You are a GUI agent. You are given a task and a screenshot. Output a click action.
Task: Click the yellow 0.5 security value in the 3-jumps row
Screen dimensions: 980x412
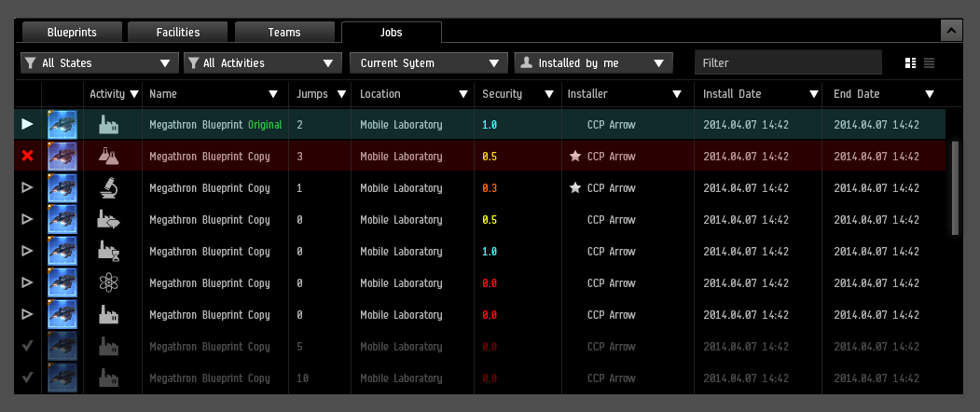(x=490, y=157)
